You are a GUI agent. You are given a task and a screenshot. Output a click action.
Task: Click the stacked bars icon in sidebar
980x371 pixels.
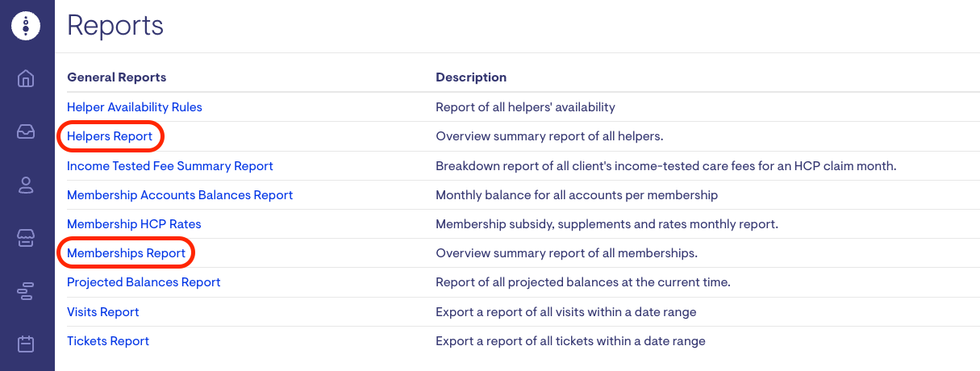pos(26,291)
